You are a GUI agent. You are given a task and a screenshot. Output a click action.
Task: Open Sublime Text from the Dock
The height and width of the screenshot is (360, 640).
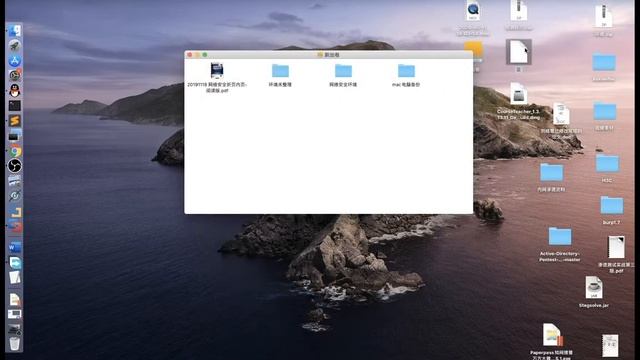click(15, 121)
